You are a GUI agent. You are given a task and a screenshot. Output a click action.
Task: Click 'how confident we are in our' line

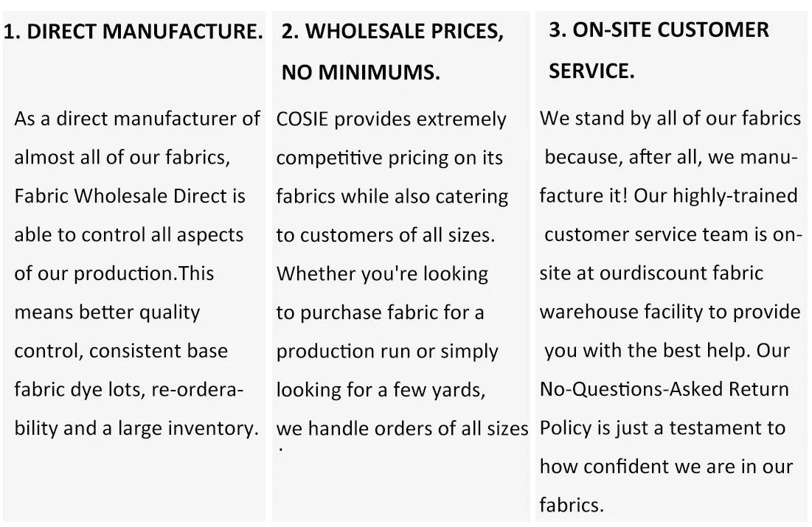[666, 467]
